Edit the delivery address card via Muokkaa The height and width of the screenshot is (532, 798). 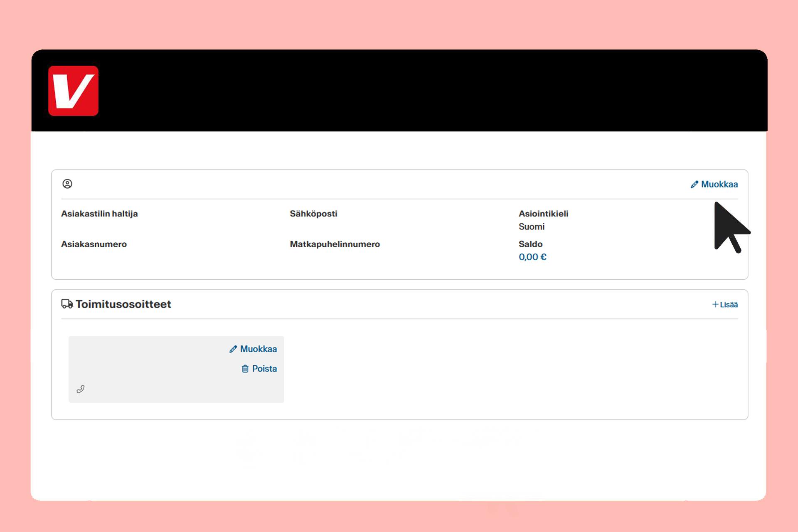(x=253, y=349)
